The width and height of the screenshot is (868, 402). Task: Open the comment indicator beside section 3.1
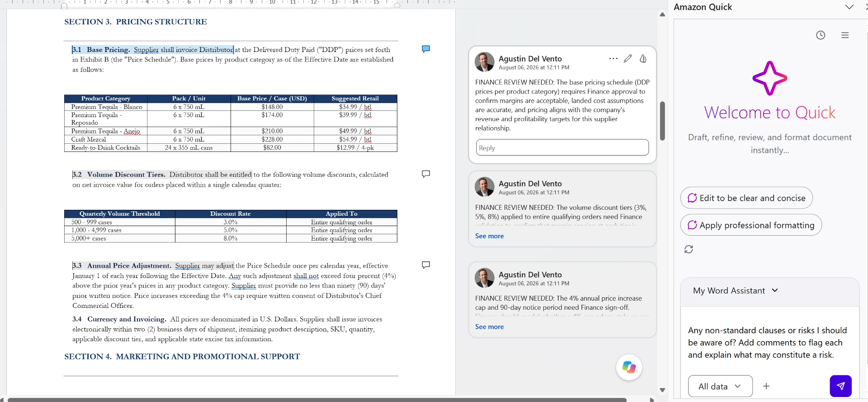(x=425, y=49)
